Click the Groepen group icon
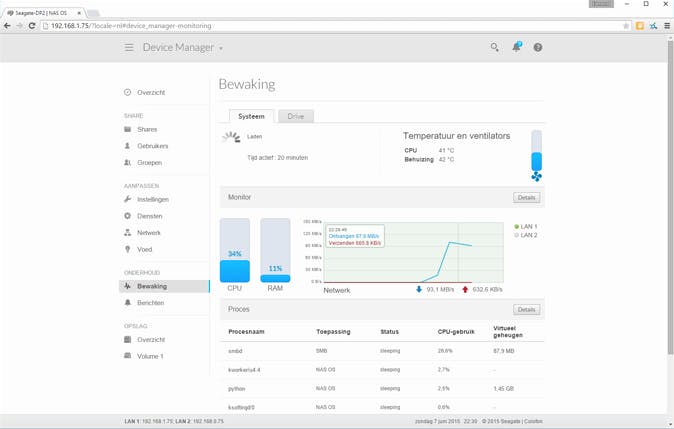The height and width of the screenshot is (429, 674). 128,162
